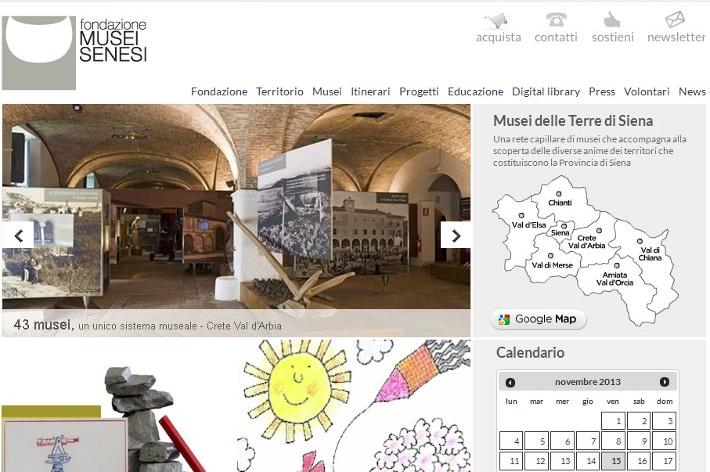The width and height of the screenshot is (710, 472).
Task: Select day 15 in the calendar
Action: coord(612,461)
